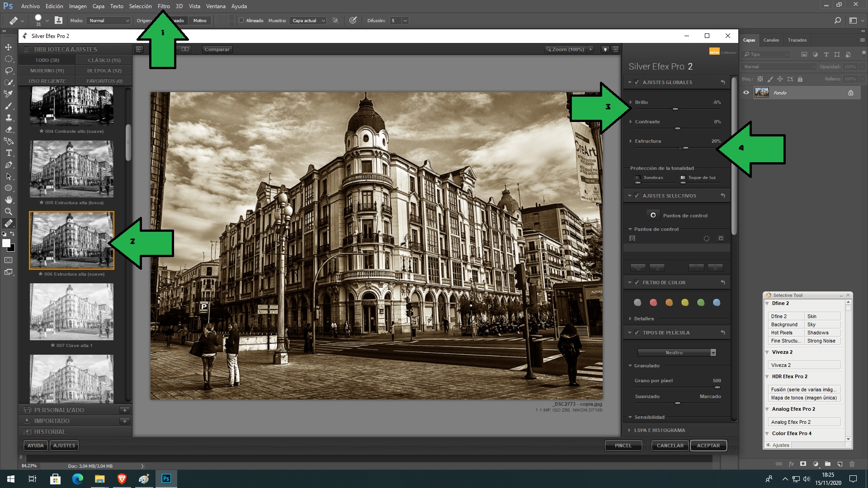Viewport: 868px width, 488px height.
Task: Open the Windows Start menu
Action: (x=11, y=479)
